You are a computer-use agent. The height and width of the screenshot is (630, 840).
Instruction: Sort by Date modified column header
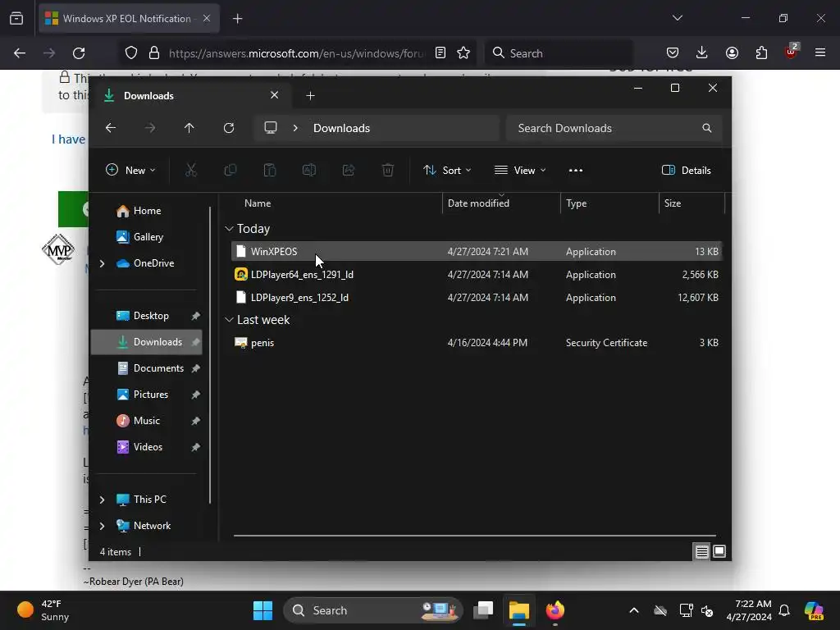pyautogui.click(x=501, y=203)
